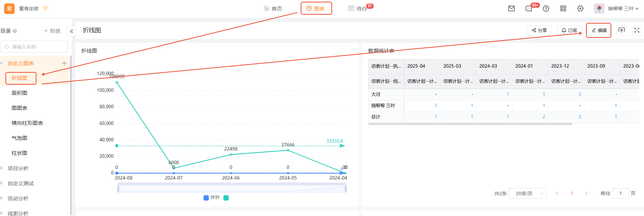Open the settings gear icon

[x=580, y=9]
